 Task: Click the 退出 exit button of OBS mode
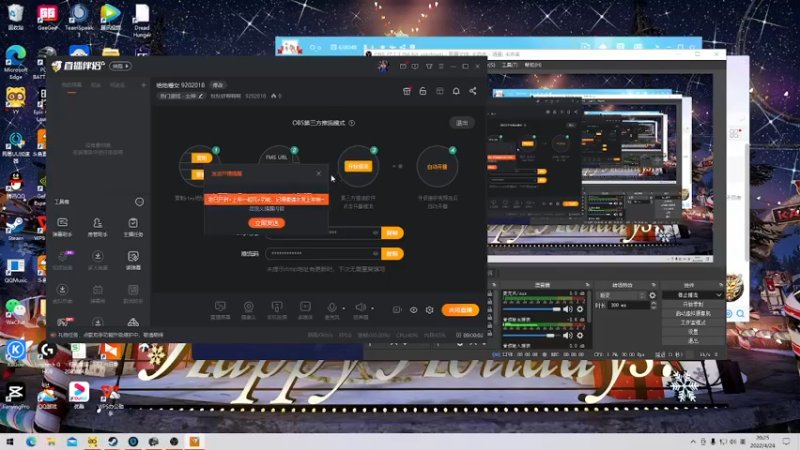tap(462, 123)
